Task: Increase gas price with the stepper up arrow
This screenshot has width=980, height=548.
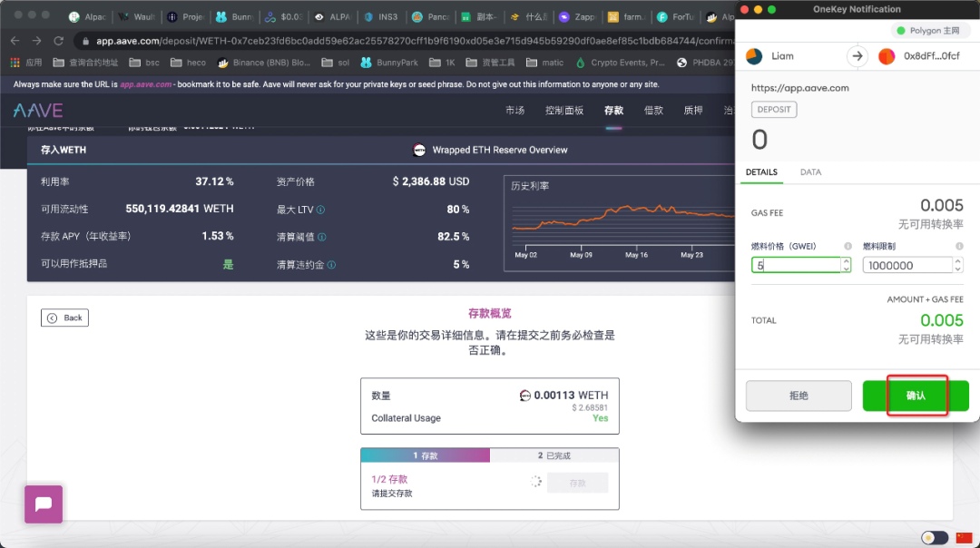Action: coord(846,260)
